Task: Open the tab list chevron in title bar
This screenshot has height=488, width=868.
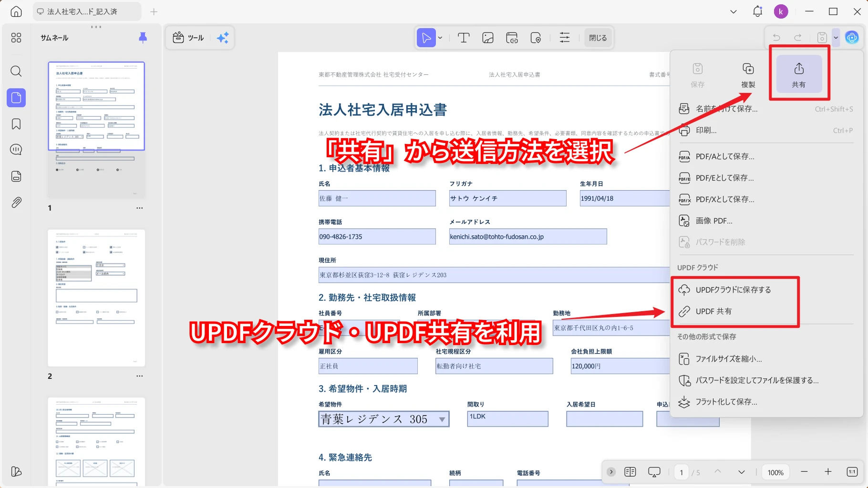Action: point(734,11)
